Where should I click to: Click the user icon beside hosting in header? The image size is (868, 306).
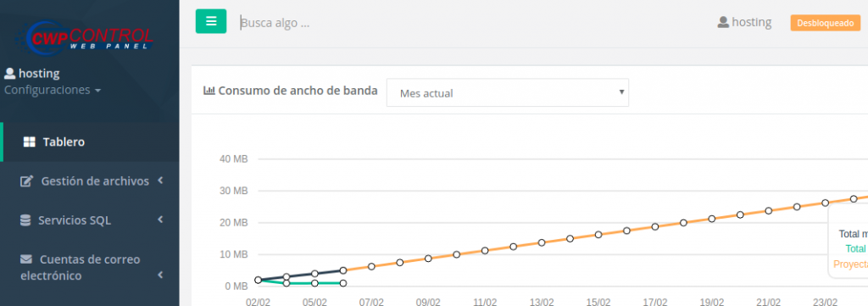click(723, 22)
